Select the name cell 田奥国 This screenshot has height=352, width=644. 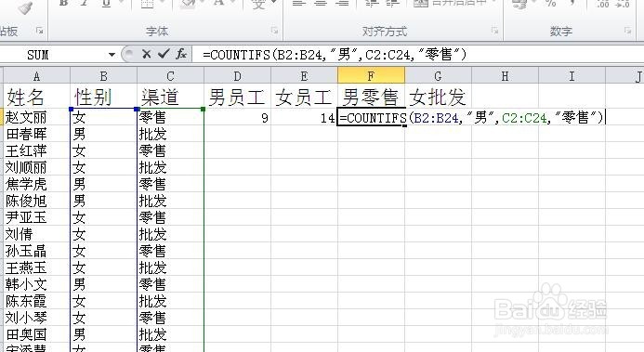click(x=36, y=334)
